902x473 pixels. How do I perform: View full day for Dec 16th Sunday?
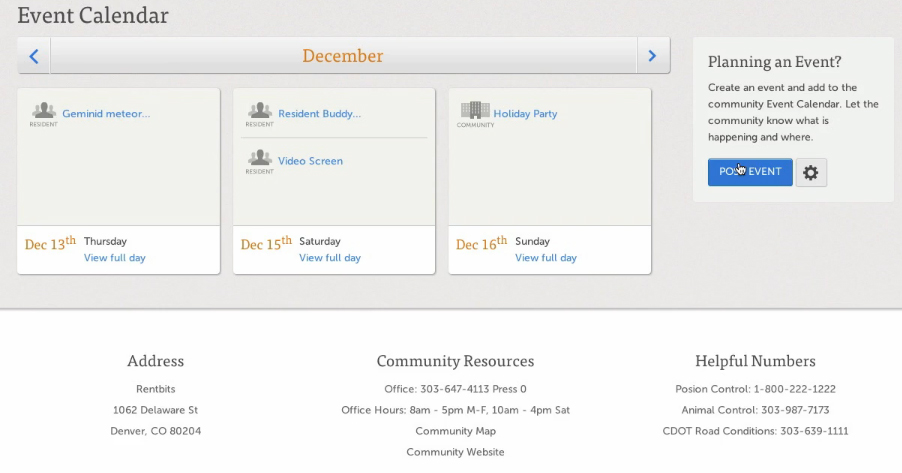point(546,258)
